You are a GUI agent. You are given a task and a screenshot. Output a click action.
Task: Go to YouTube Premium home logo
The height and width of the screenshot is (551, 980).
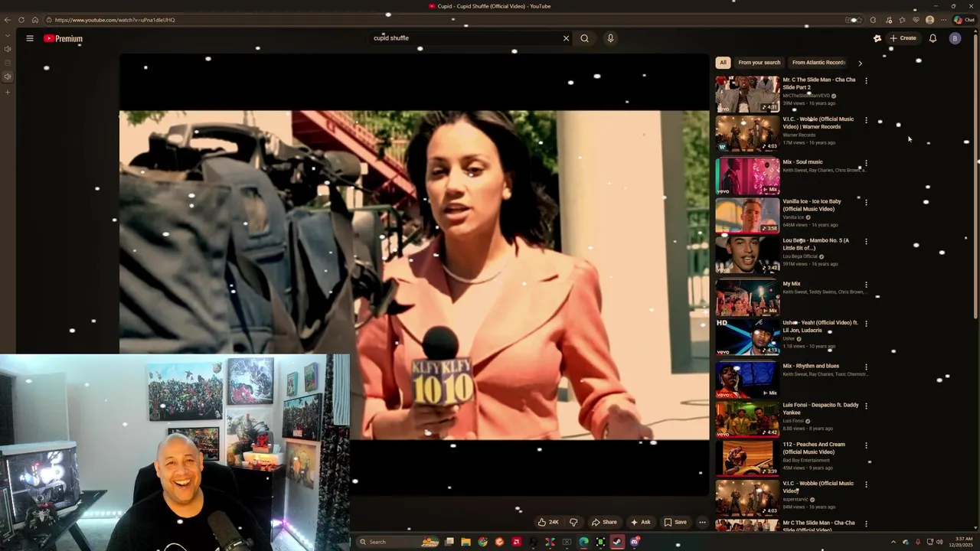(63, 38)
